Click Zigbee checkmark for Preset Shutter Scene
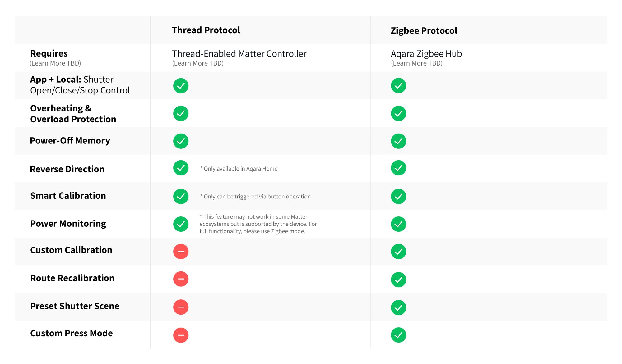The height and width of the screenshot is (364, 622). click(x=398, y=307)
